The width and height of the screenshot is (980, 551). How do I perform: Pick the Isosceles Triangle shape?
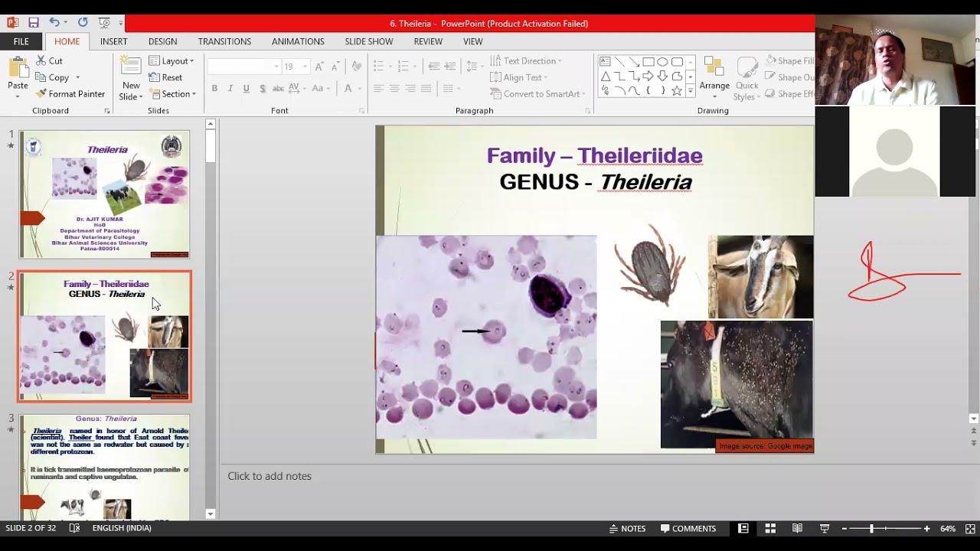(x=605, y=77)
